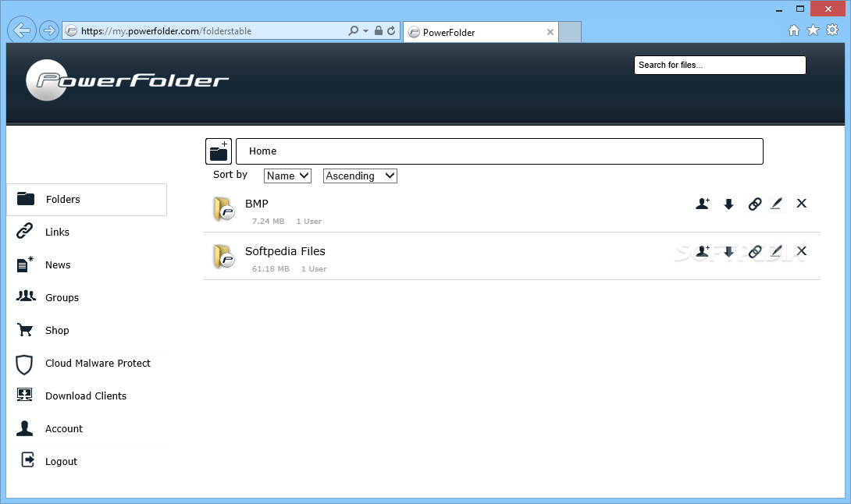Open the Sort by Name dropdown
The height and width of the screenshot is (504, 851).
click(287, 176)
